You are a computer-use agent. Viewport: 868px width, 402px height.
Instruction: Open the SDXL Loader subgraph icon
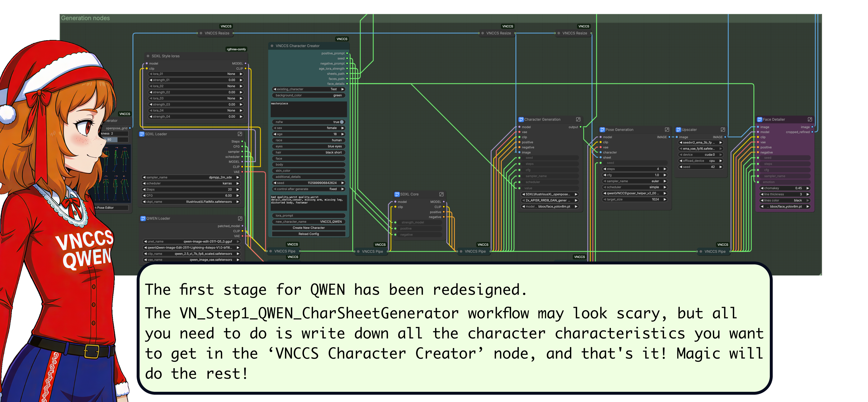pyautogui.click(x=240, y=134)
